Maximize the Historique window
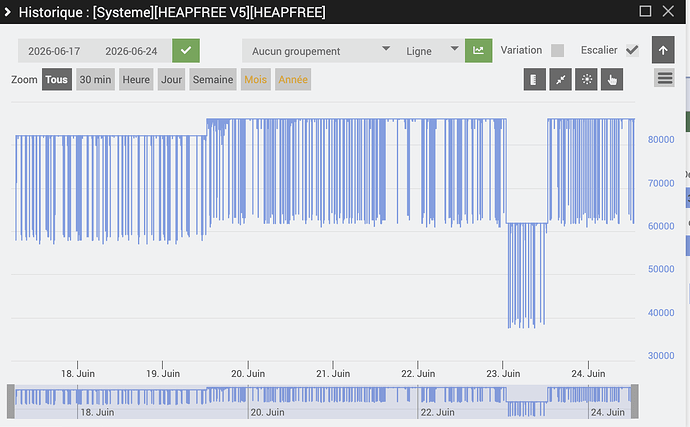This screenshot has width=690, height=427. coord(645,11)
